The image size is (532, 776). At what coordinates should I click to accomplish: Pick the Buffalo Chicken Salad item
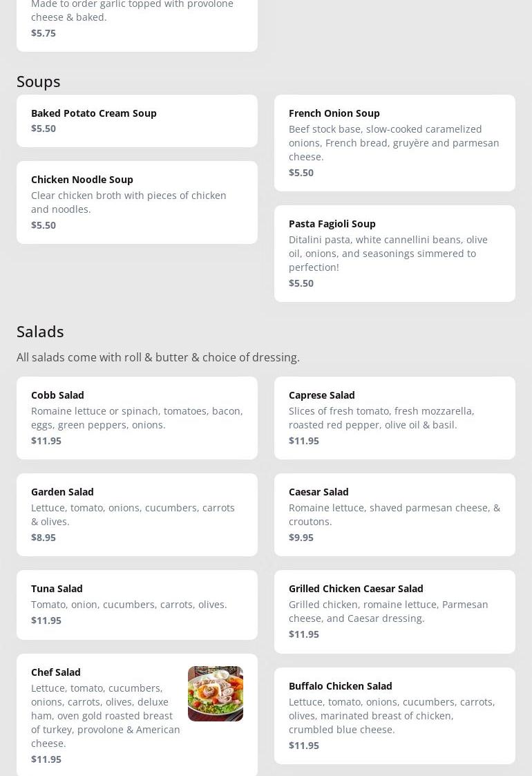[395, 715]
